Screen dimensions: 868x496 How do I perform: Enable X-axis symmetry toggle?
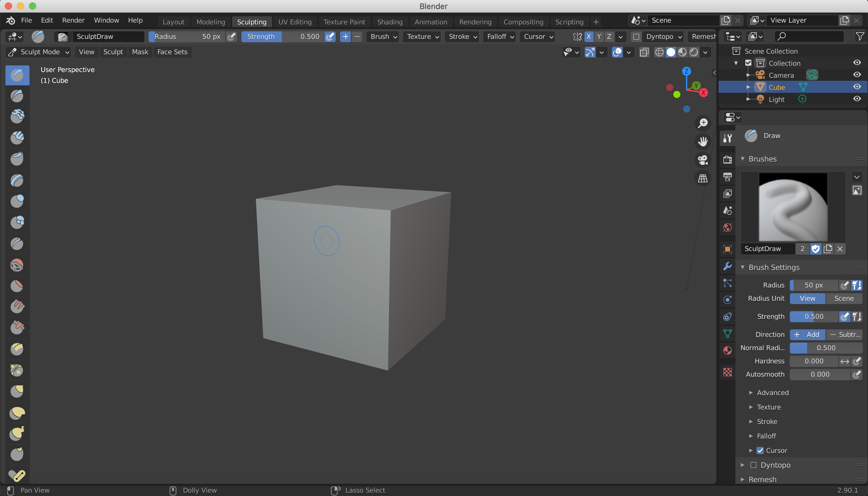[x=588, y=36]
